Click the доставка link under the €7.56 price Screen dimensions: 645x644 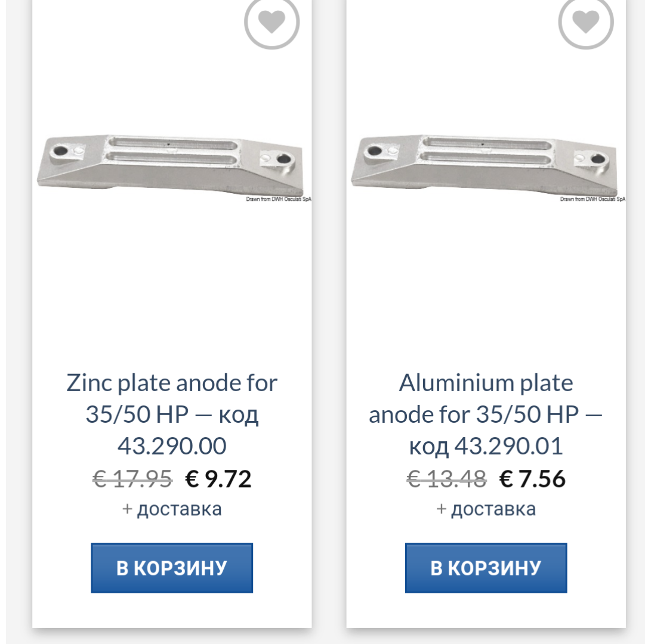(493, 509)
